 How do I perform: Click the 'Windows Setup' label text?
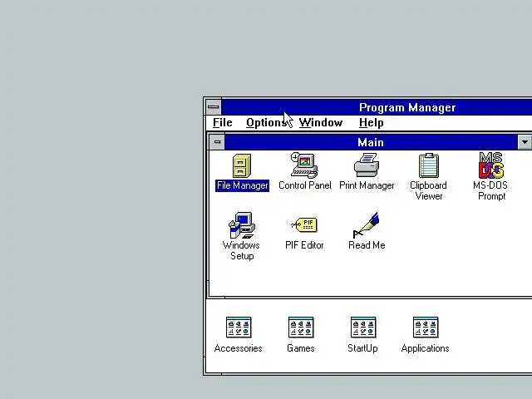(x=242, y=250)
